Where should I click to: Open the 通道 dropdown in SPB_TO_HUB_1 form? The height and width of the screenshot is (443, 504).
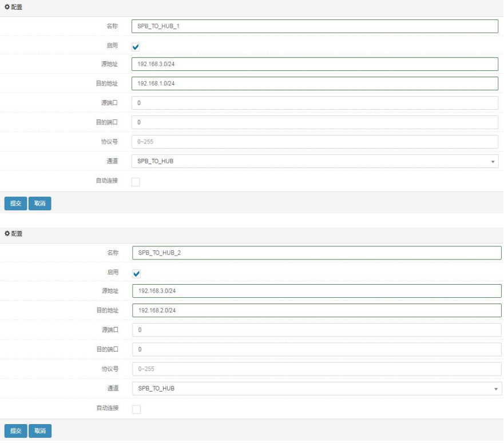[x=315, y=161]
